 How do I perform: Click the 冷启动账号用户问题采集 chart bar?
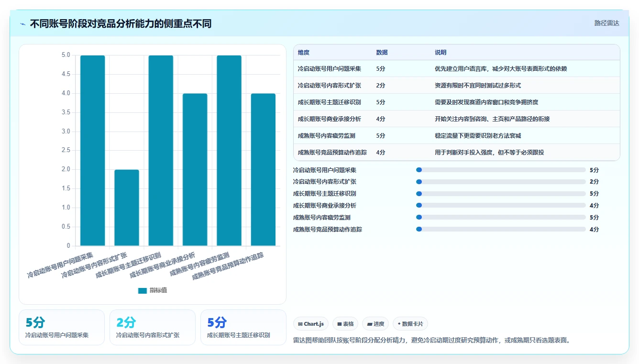coord(92,151)
